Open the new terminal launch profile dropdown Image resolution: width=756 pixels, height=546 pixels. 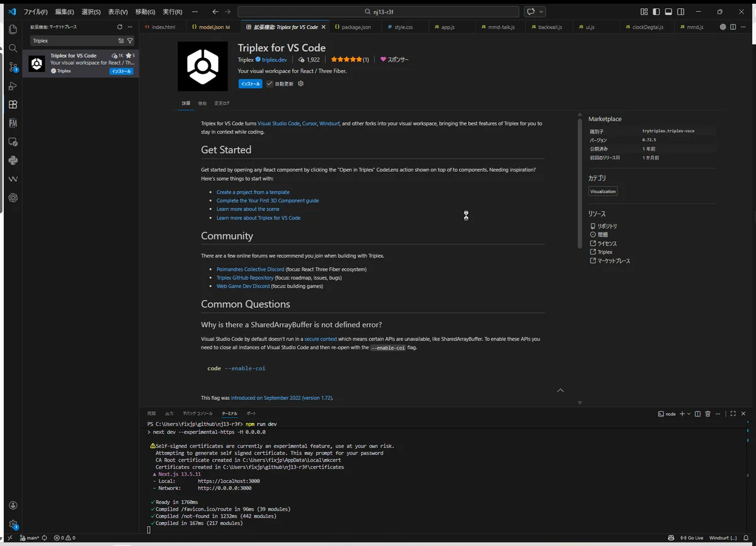(689, 414)
